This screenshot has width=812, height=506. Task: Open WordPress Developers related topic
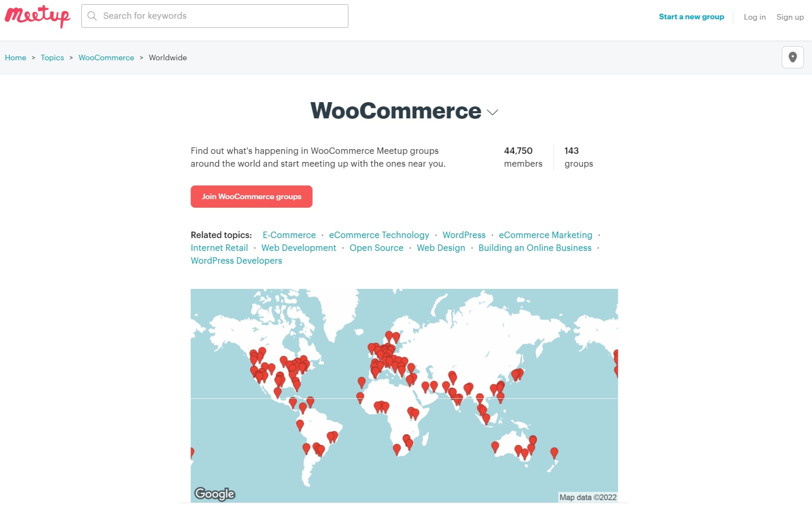tap(236, 261)
